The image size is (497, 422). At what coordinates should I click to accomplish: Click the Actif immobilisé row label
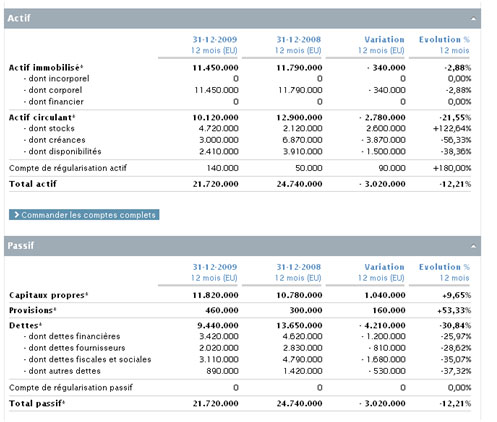click(45, 68)
